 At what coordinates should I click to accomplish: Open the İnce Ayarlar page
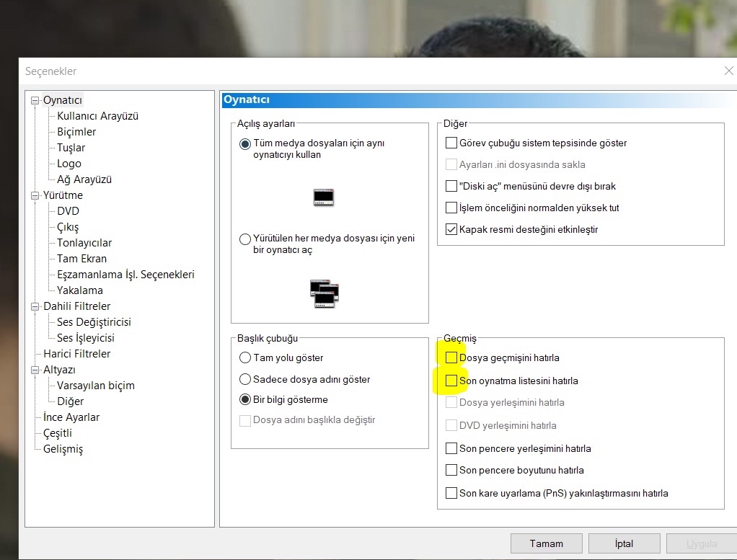[71, 417]
